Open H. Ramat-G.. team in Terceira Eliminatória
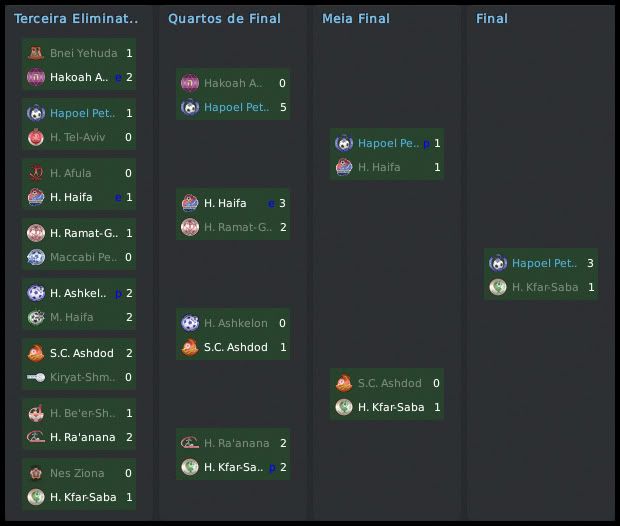 (x=84, y=233)
